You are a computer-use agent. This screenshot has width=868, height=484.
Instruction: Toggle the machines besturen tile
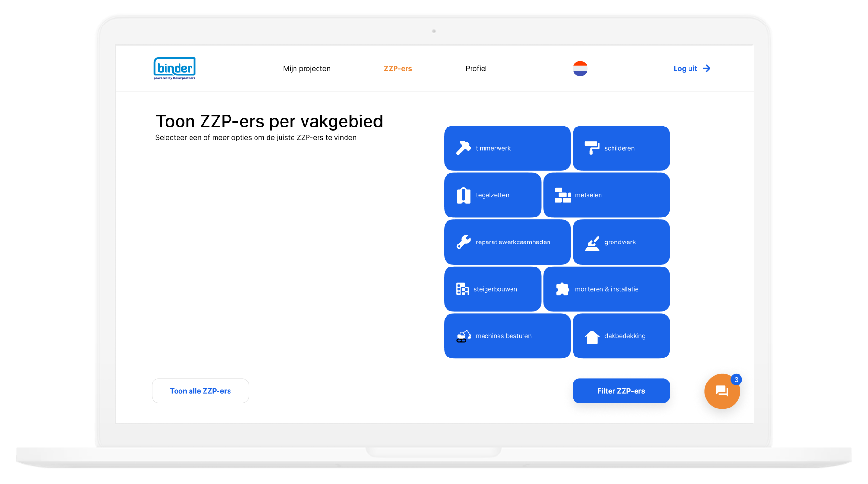507,336
